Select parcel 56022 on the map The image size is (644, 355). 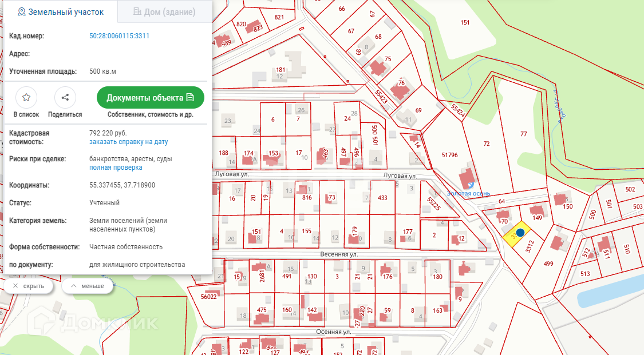208,297
